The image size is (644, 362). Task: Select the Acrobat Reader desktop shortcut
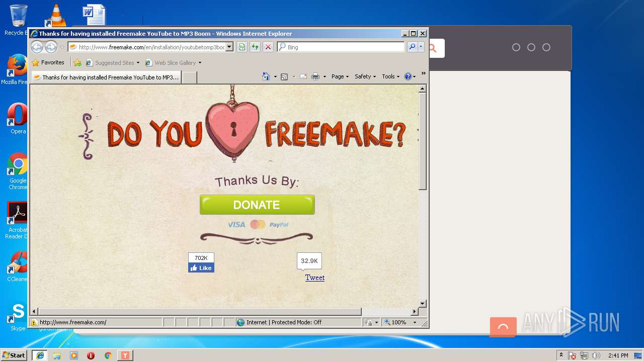(x=17, y=220)
